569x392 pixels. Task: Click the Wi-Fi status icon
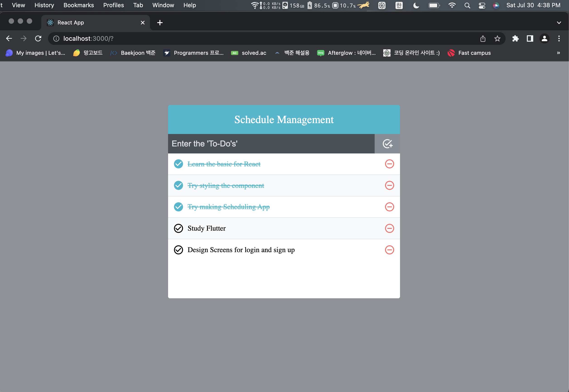tap(452, 5)
